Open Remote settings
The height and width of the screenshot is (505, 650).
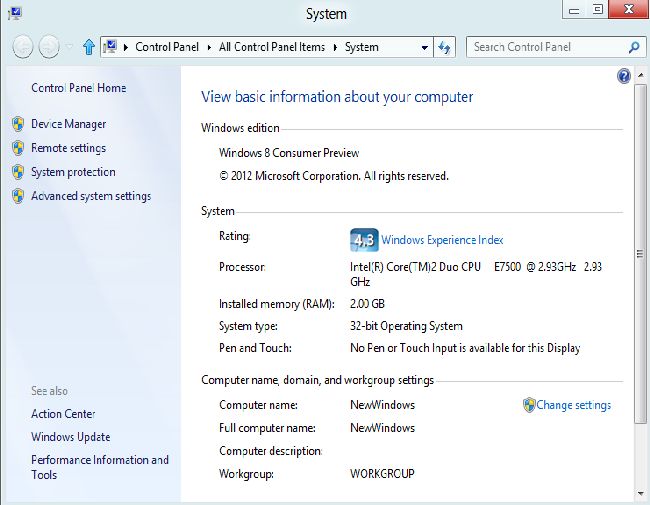68,148
